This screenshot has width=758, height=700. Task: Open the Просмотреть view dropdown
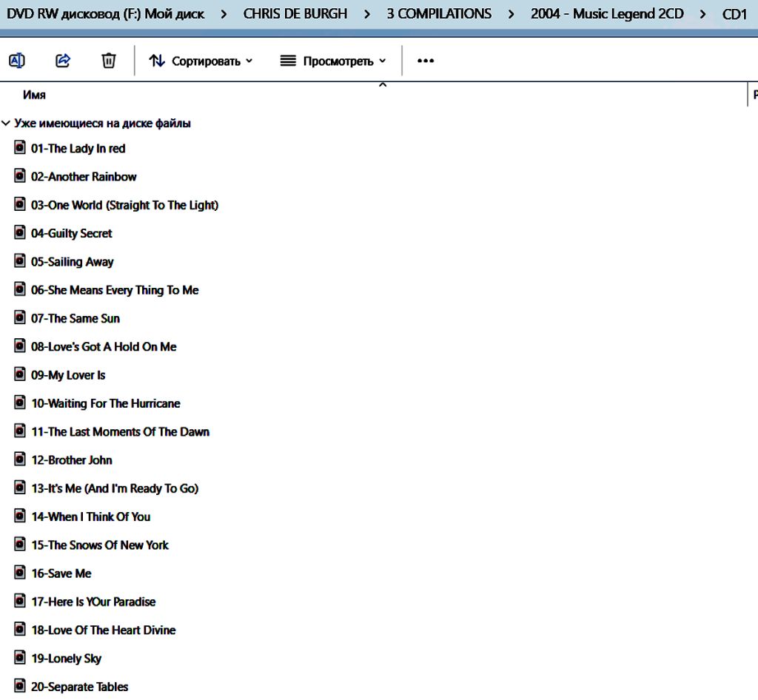[333, 61]
